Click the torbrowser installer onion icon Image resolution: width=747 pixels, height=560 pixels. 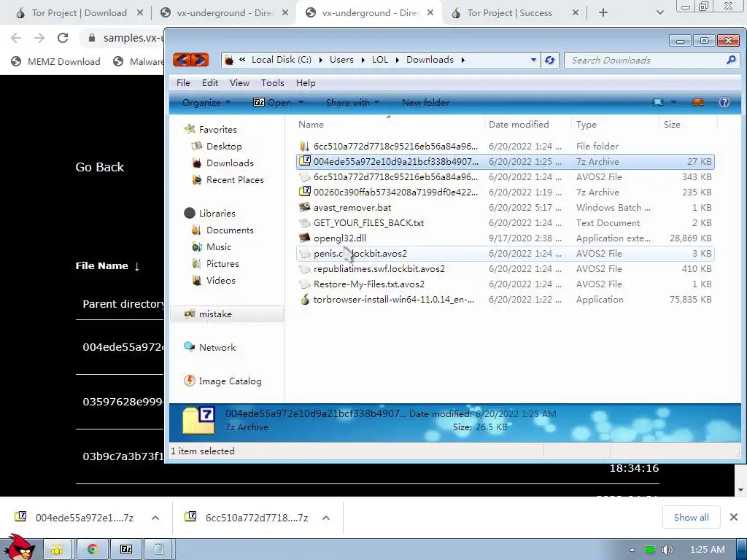click(304, 299)
